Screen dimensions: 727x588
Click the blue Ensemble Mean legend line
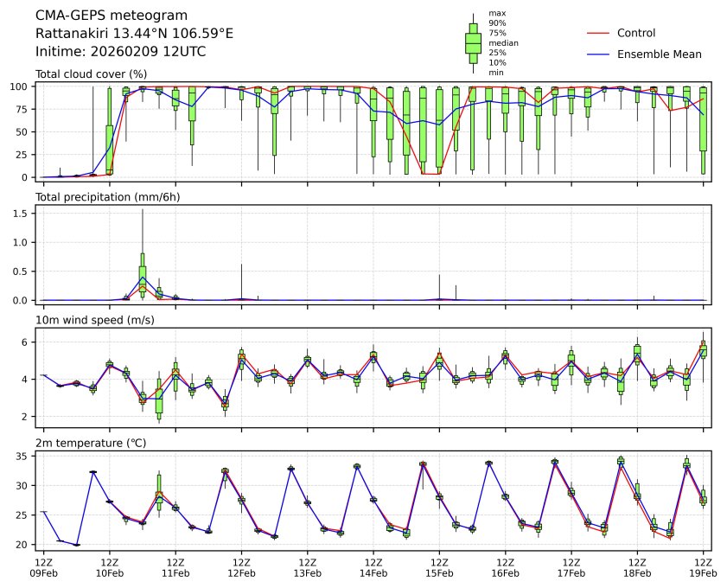[x=598, y=54]
